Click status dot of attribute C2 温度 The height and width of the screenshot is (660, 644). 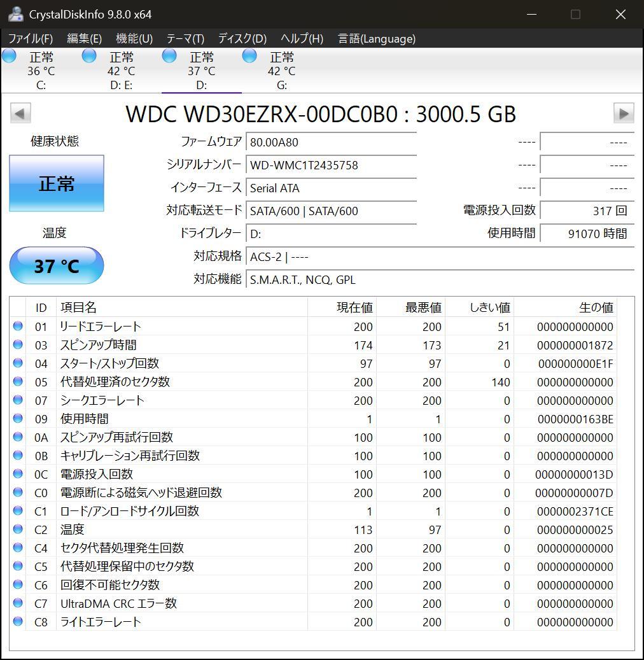(x=18, y=529)
